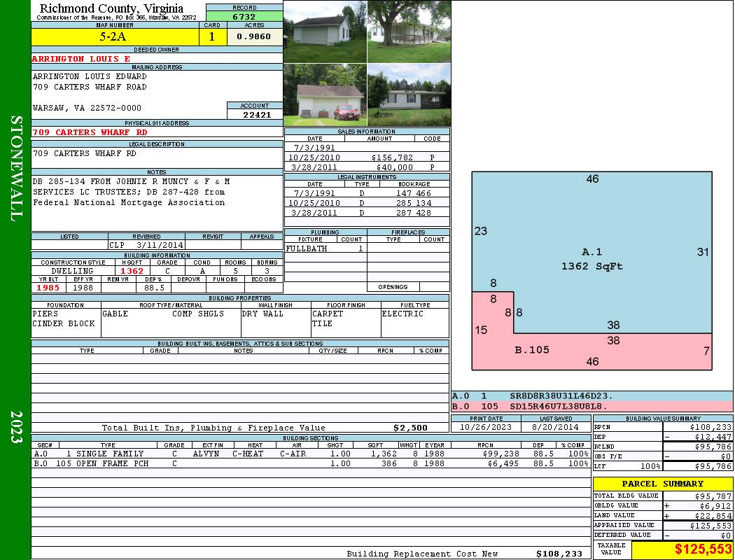Open the bottom-right house photo

[409, 95]
